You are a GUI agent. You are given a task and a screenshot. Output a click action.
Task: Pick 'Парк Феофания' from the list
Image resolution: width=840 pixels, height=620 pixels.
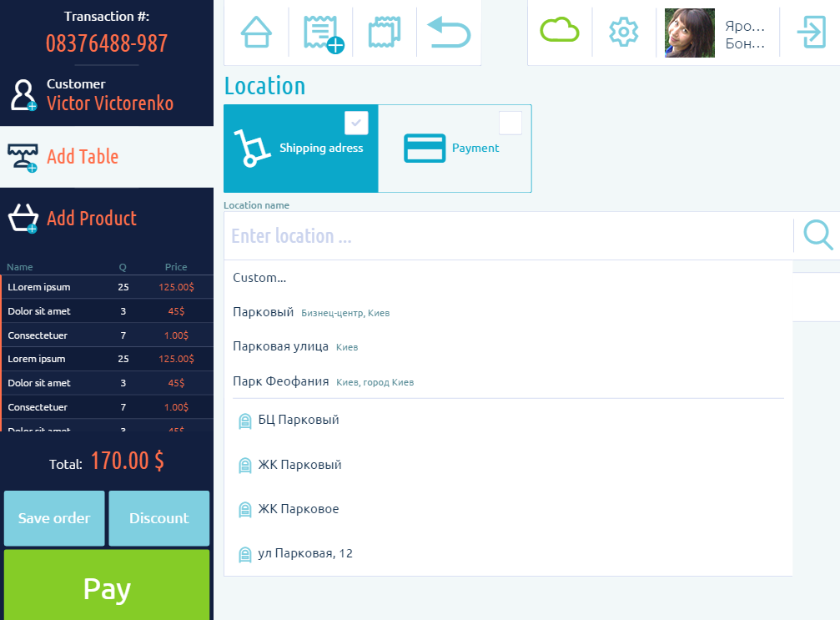(x=281, y=381)
